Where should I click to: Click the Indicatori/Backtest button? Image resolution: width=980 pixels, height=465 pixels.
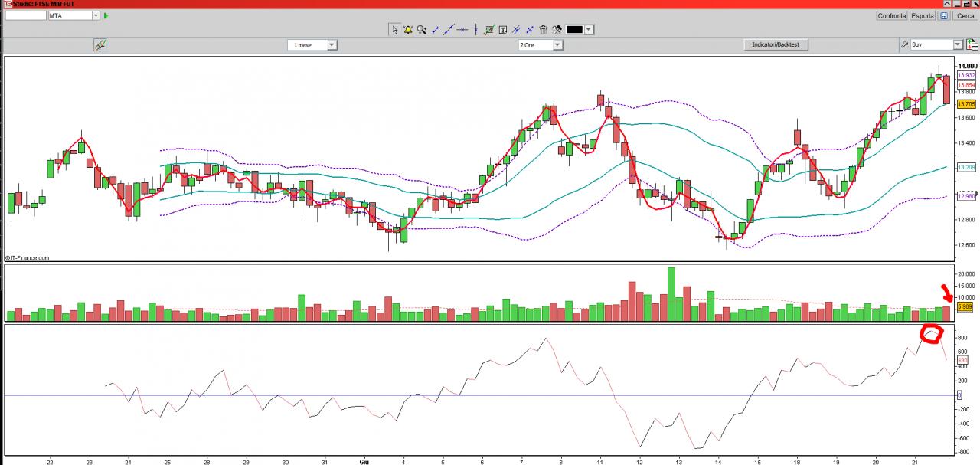(776, 44)
